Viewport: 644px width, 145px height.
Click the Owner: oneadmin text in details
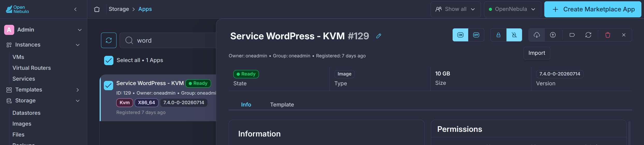coord(248,56)
